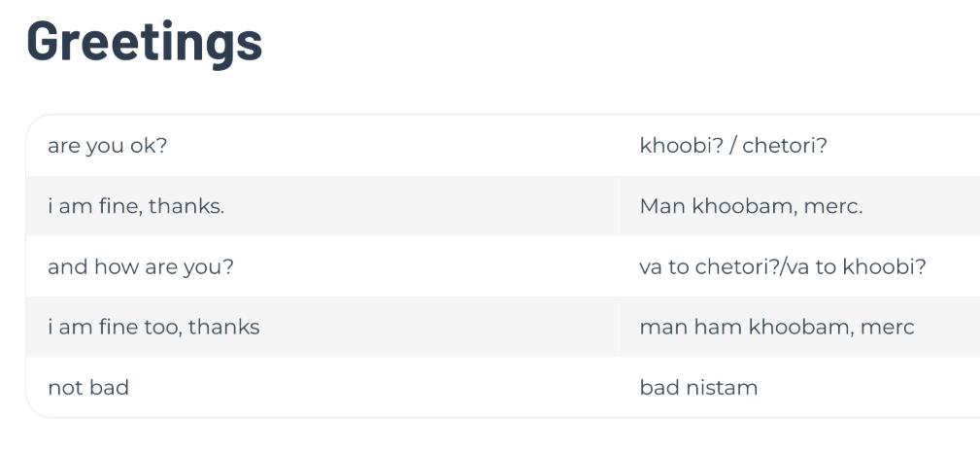Click the capitalized word "Man" in second row
Viewport: 980px width, 454px height.
click(662, 206)
